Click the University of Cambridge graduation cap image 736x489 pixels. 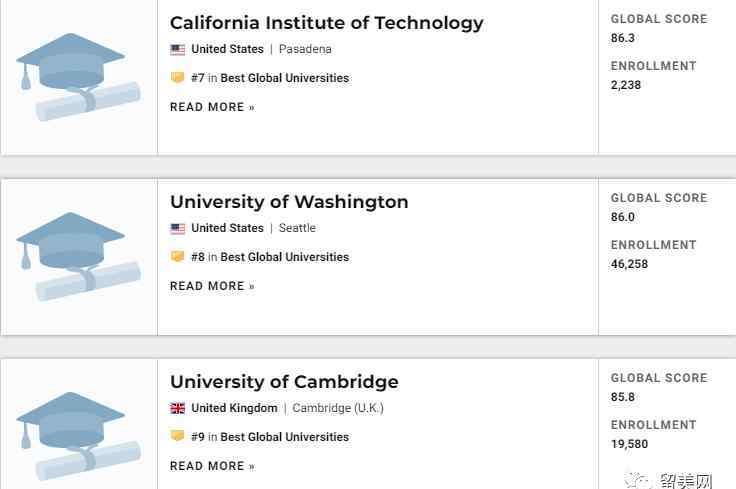[78, 436]
